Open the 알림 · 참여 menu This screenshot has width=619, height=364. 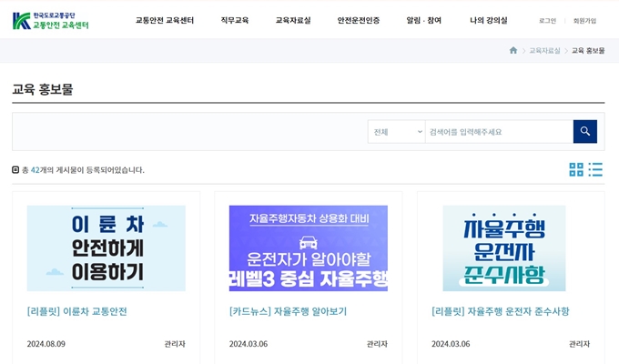(424, 20)
